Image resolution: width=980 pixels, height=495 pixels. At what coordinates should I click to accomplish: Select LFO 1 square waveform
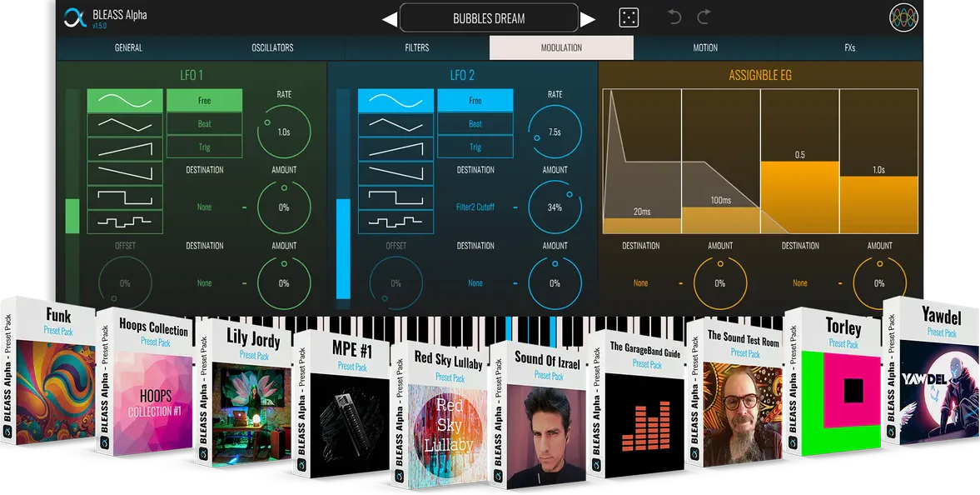pyautogui.click(x=125, y=197)
